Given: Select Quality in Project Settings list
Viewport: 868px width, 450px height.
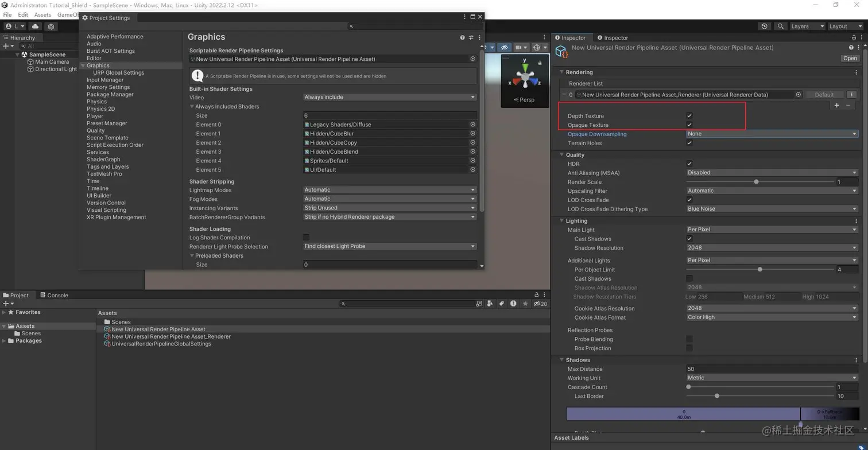Looking at the screenshot, I should pyautogui.click(x=96, y=130).
